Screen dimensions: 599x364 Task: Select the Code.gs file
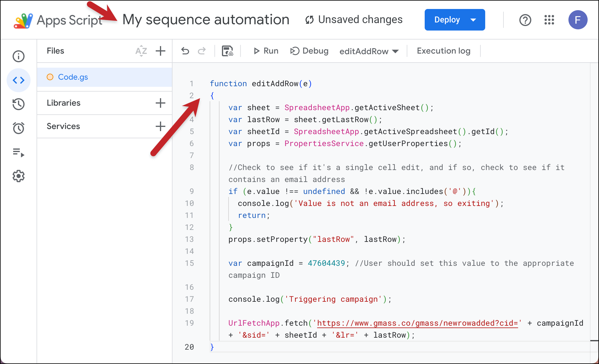[73, 77]
